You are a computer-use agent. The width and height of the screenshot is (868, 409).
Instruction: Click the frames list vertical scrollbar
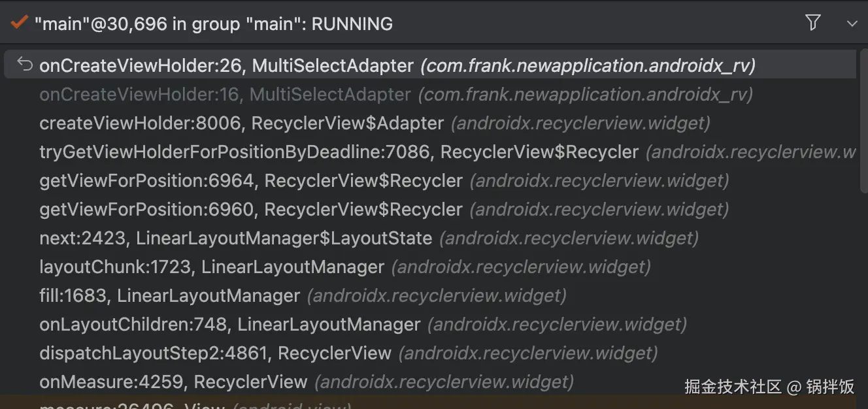(x=863, y=124)
